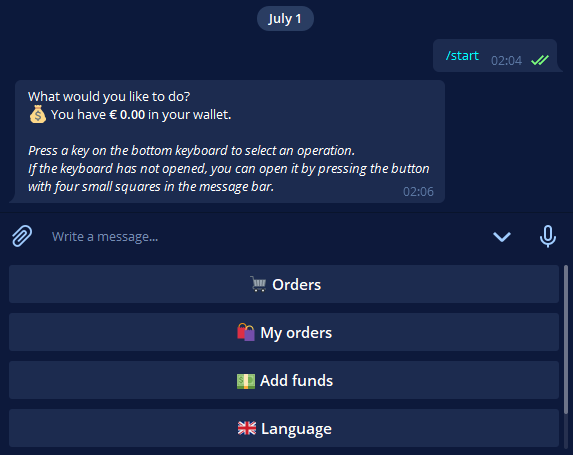Viewport: 573px width, 455px height.
Task: Click the money bag emoji in the message
Action: (38, 114)
